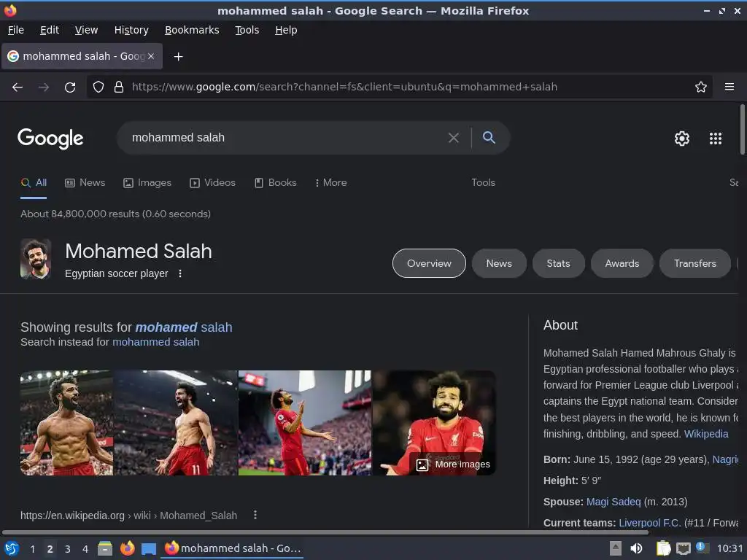This screenshot has height=560, width=747.
Task: Open the tracking protection shield icon
Action: [x=98, y=87]
